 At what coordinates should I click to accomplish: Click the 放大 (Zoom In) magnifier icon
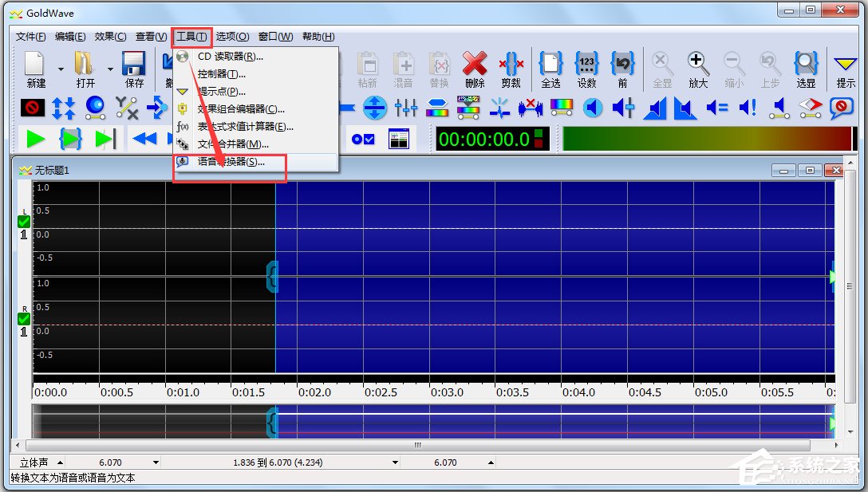click(698, 63)
